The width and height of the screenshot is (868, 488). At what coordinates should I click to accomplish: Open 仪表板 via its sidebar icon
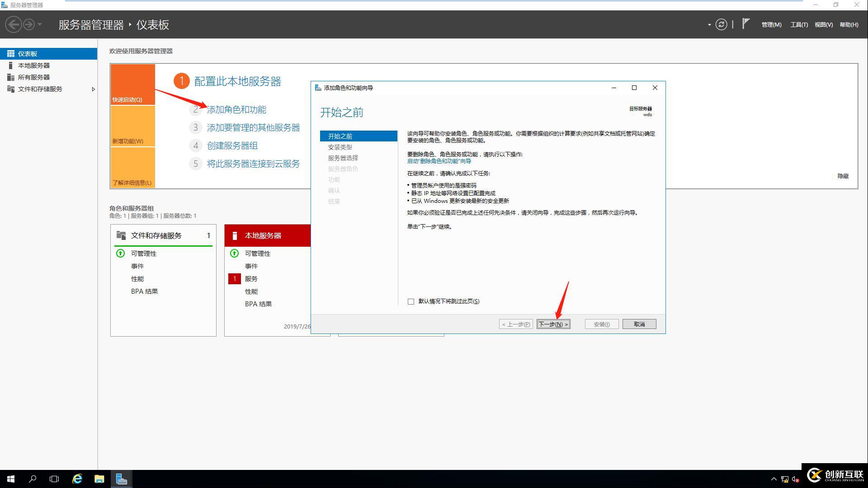click(11, 53)
